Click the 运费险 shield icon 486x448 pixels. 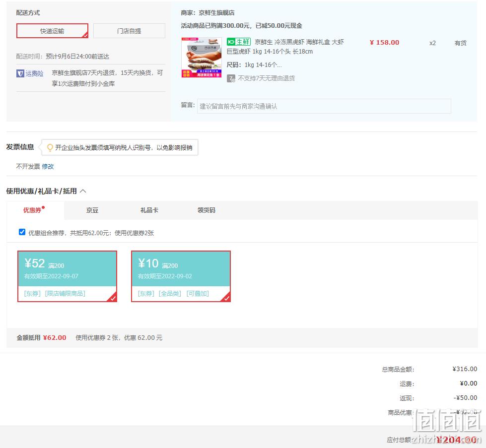click(x=20, y=73)
